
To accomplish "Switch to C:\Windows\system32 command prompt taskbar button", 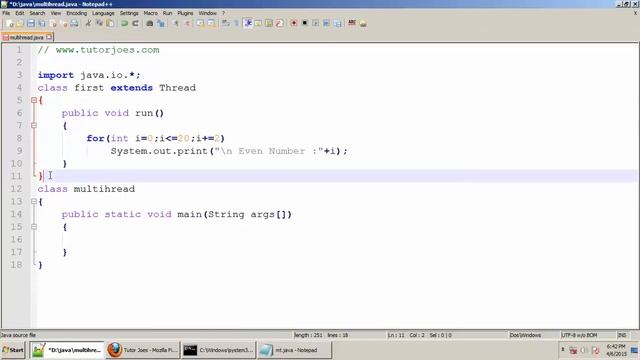I will 218,350.
